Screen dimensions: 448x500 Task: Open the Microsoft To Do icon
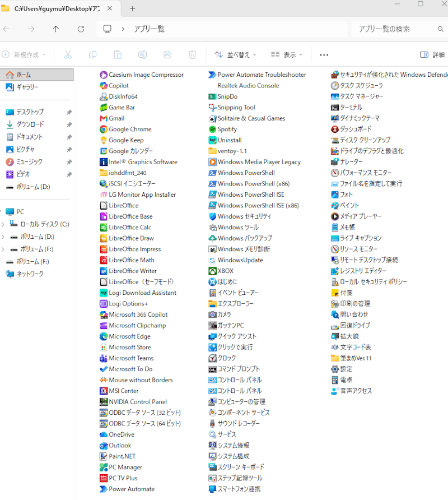point(103,369)
